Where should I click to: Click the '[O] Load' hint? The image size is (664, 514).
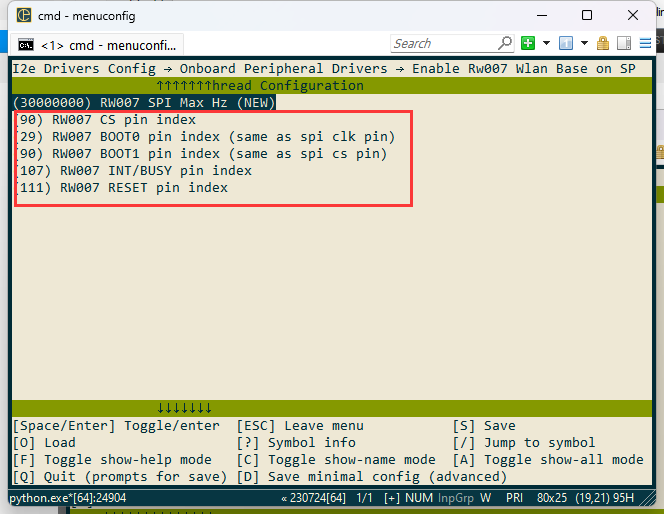coord(44,442)
